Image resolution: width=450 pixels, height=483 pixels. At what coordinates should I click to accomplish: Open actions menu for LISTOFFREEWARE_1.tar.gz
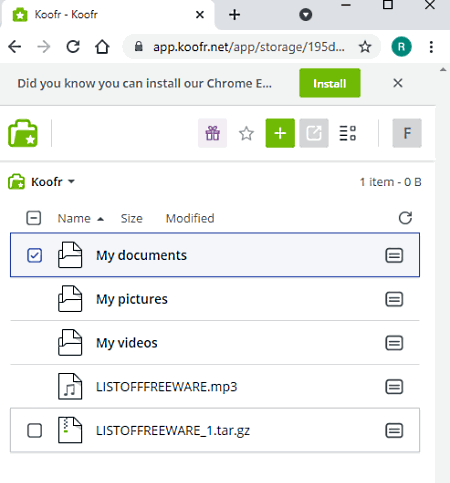coord(394,431)
